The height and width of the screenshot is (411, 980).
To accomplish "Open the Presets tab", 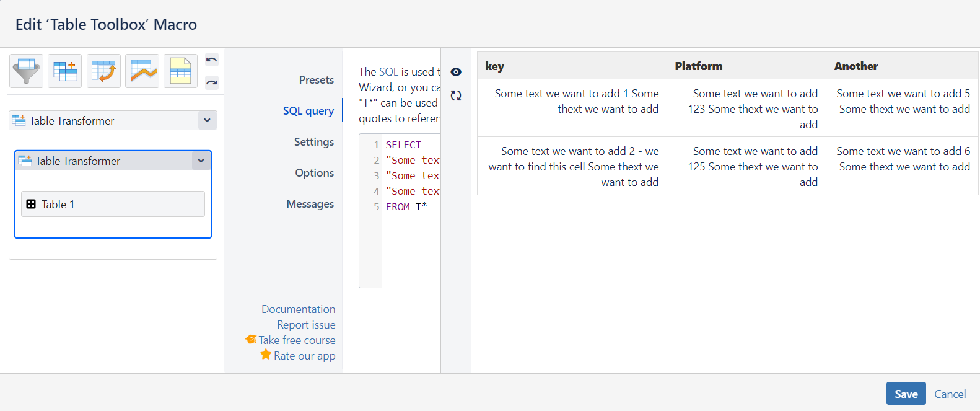I will coord(316,80).
